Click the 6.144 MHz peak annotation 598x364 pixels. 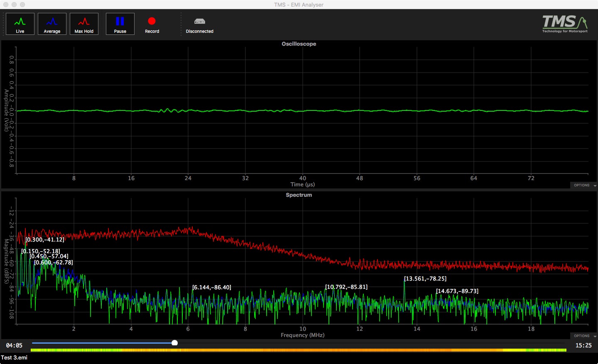pyautogui.click(x=211, y=288)
